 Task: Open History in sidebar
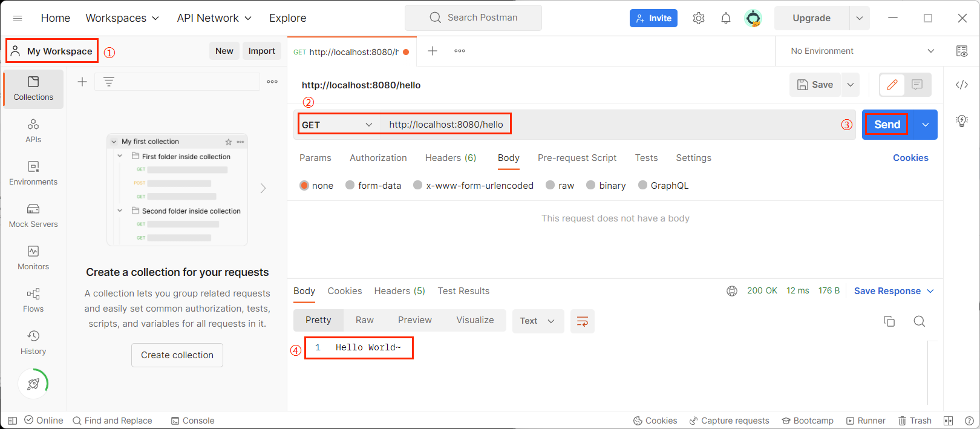point(33,343)
